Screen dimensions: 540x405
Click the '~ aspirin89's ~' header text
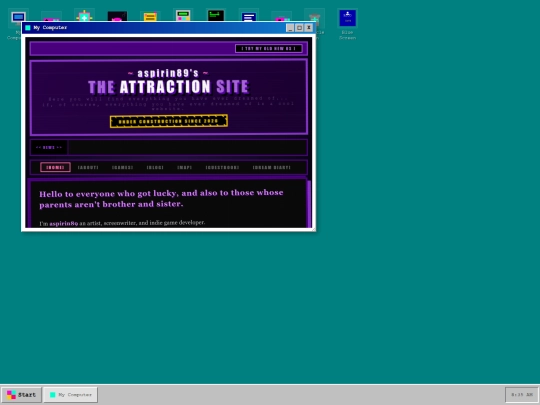[x=168, y=73]
